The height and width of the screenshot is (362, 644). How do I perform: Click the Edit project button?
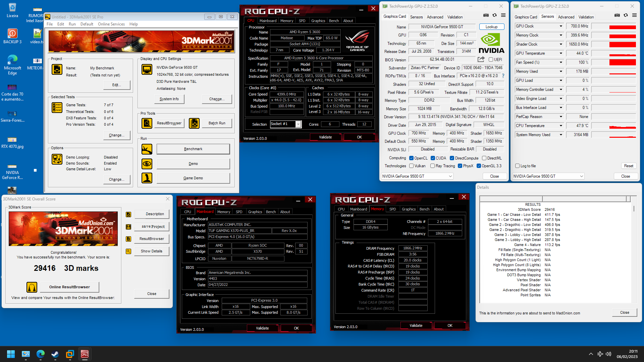[x=117, y=85]
